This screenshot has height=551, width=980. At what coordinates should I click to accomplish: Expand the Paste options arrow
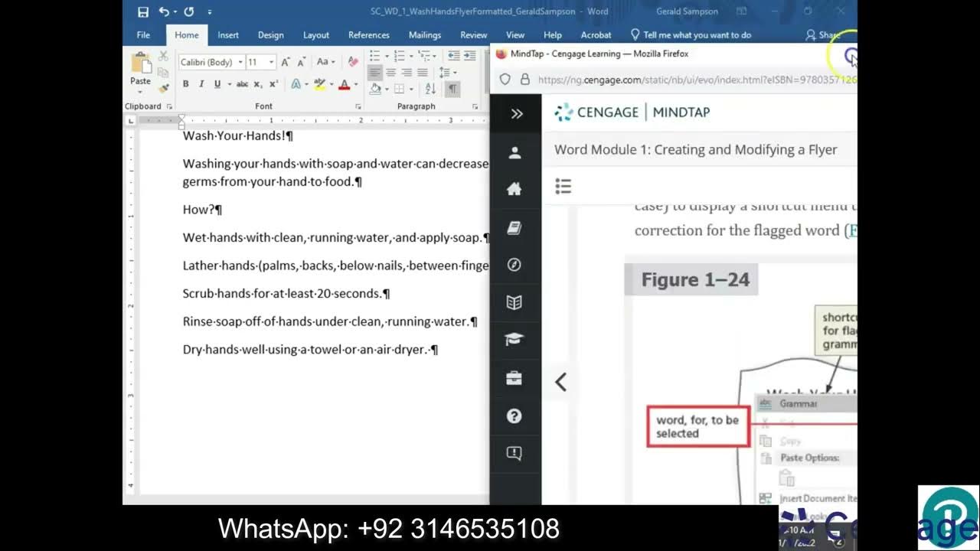pyautogui.click(x=141, y=90)
